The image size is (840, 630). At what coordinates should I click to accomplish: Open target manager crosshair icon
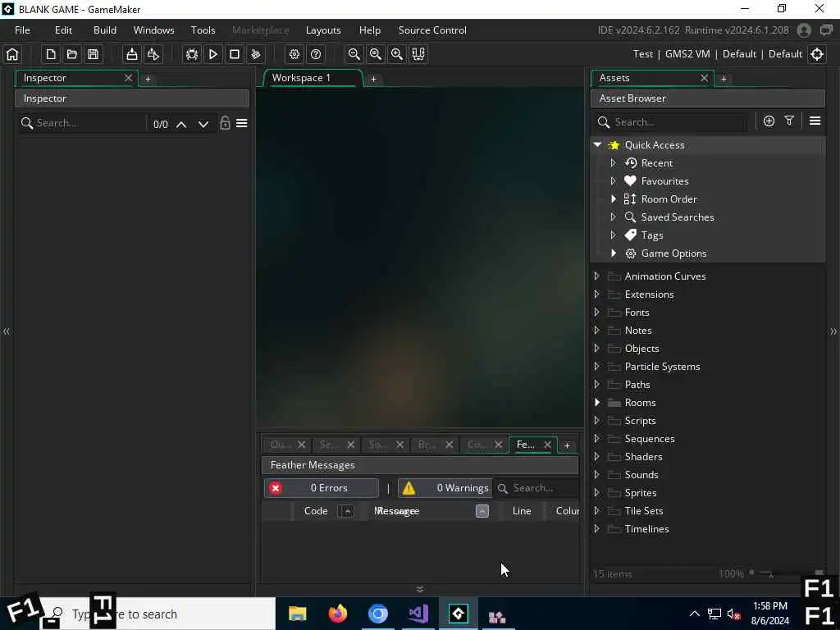pyautogui.click(x=817, y=54)
